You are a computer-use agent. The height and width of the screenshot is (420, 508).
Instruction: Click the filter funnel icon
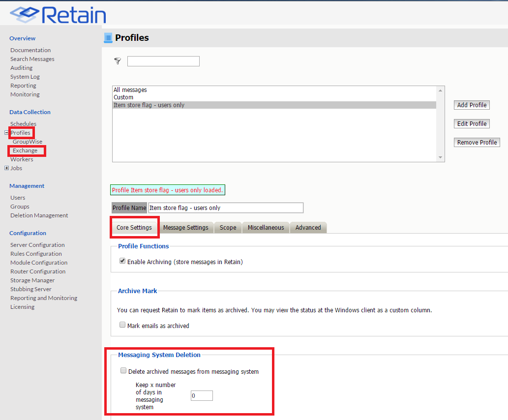(x=118, y=61)
